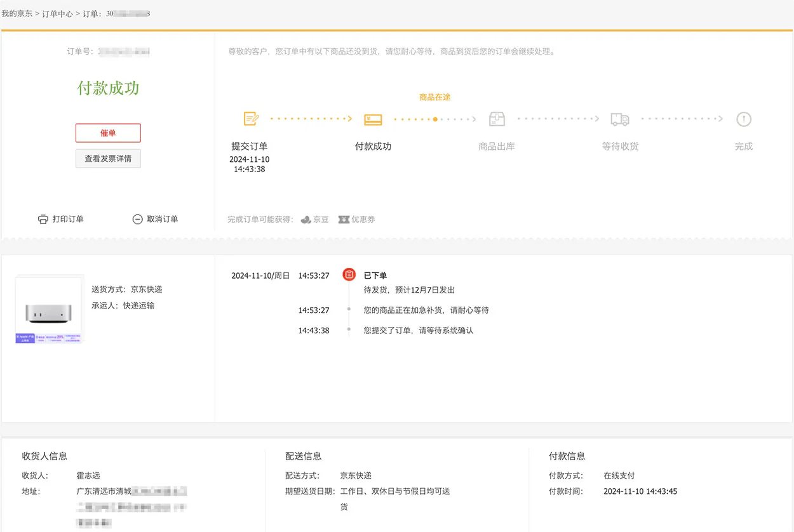
Task: Click the completion exclamation icon
Action: 744,119
